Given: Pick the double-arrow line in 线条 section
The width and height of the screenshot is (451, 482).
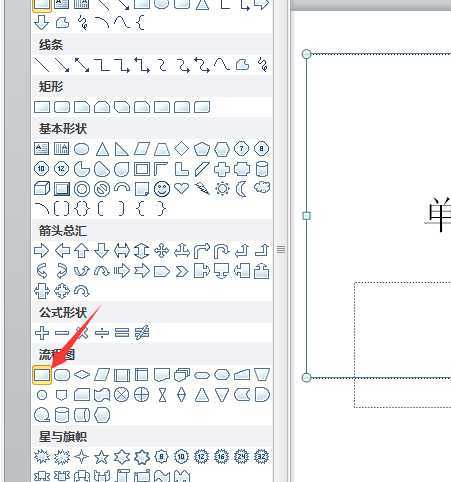Looking at the screenshot, I should tap(82, 65).
